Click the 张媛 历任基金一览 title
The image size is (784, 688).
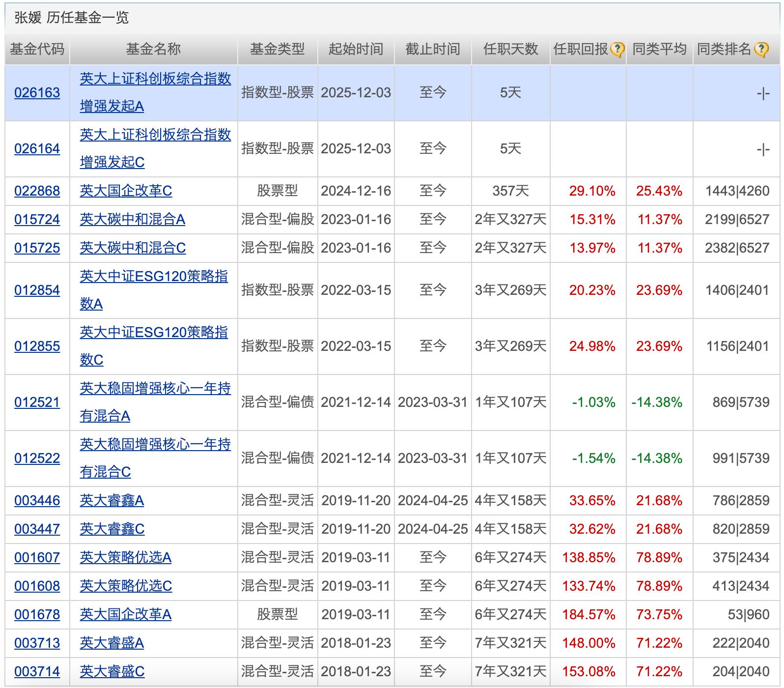point(72,18)
